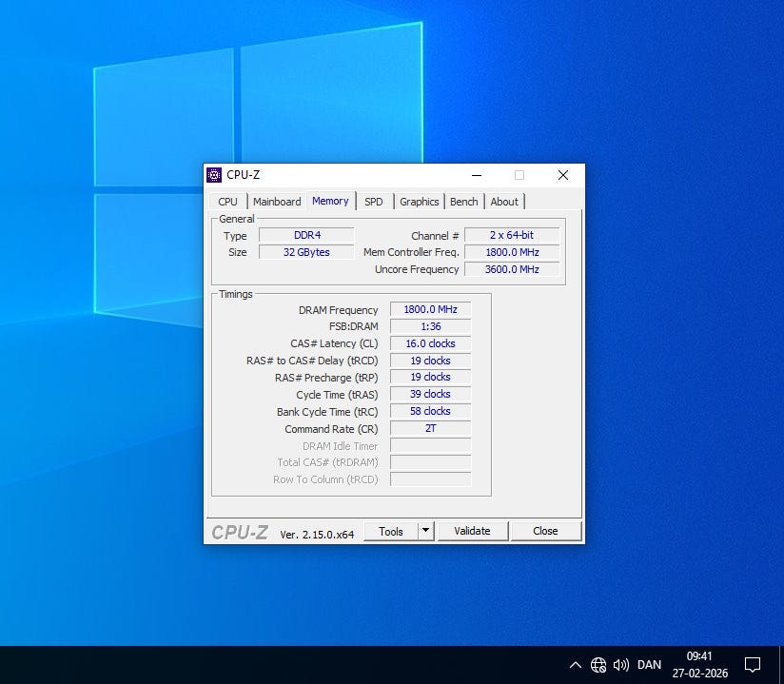Viewport: 784px width, 684px height.
Task: Click the DRAM Frequency value field
Action: (x=430, y=310)
